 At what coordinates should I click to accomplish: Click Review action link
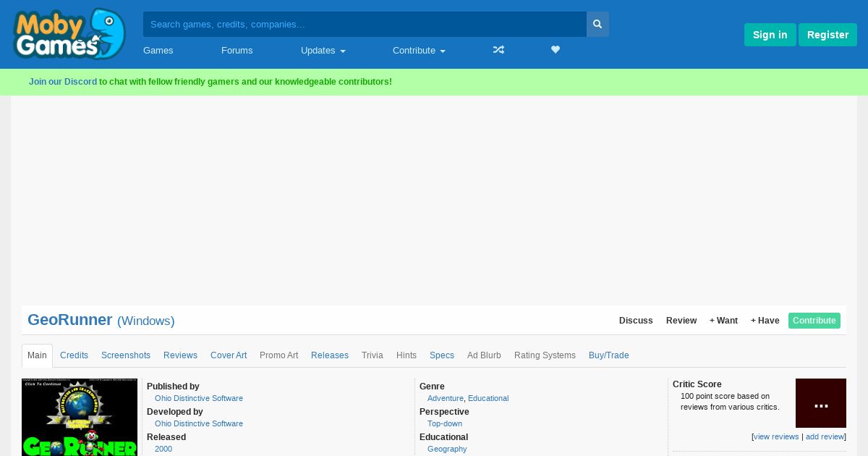(681, 321)
